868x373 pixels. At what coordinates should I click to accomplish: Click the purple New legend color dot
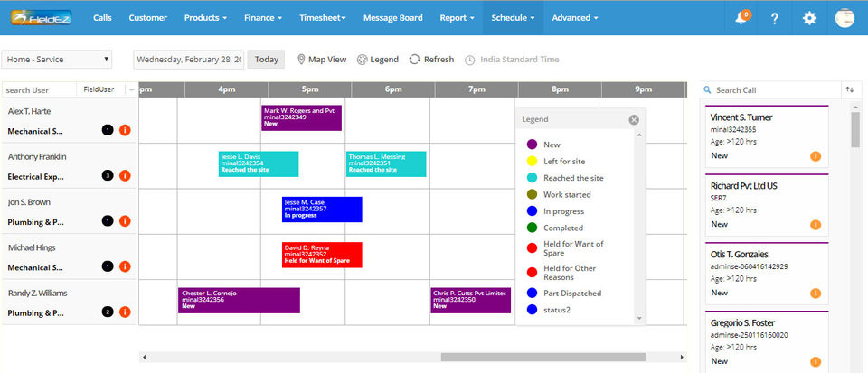tap(532, 145)
